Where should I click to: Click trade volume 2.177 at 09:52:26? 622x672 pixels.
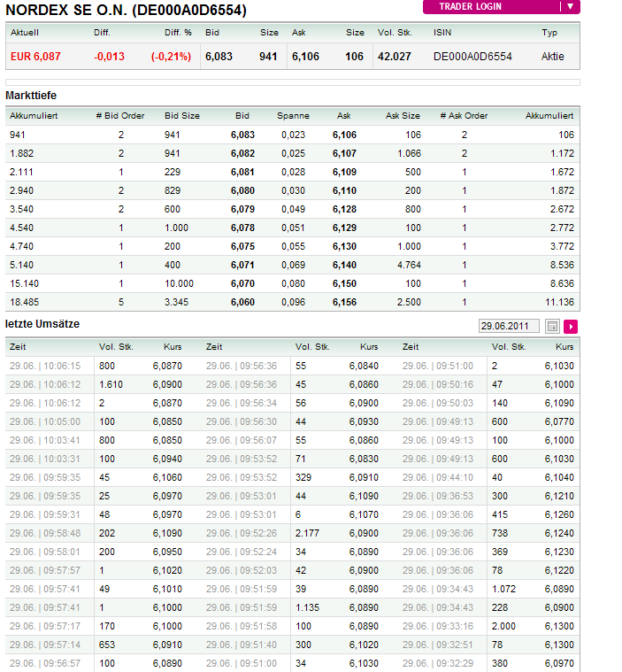point(307,533)
